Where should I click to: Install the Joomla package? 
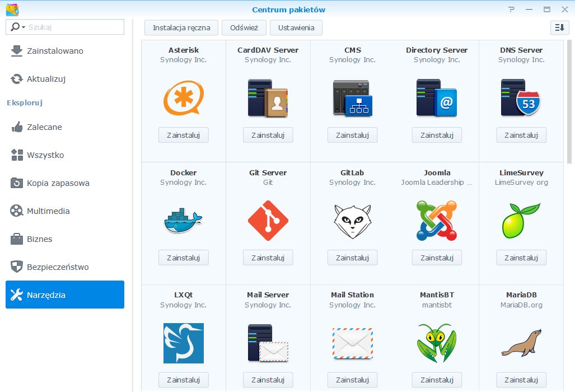pyautogui.click(x=437, y=258)
